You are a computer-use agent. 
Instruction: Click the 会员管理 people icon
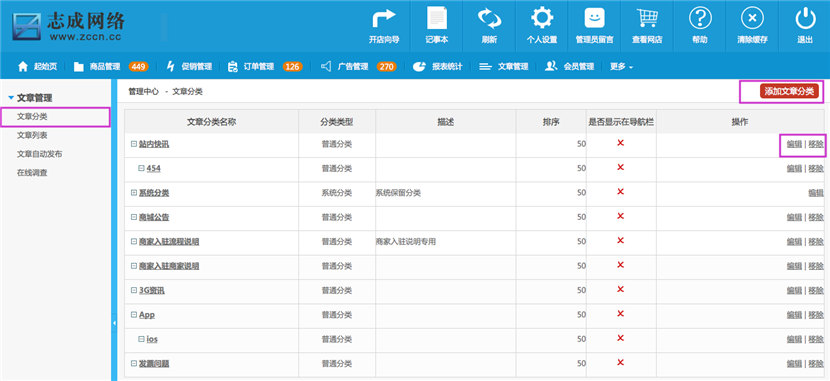[551, 66]
